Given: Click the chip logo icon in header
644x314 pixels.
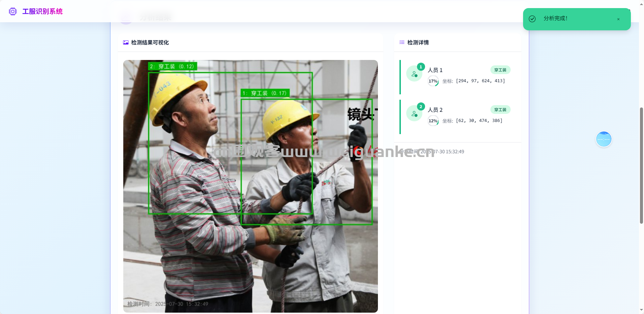Looking at the screenshot, I should pos(13,11).
